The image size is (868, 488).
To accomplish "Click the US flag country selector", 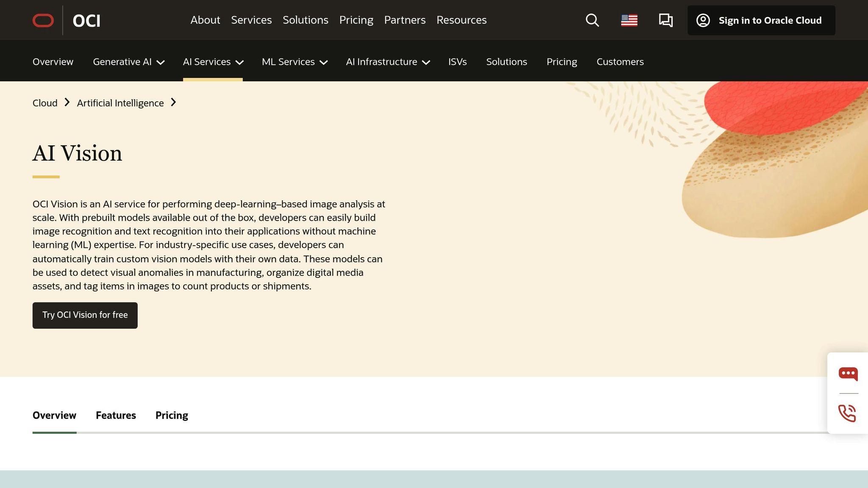I will click(x=629, y=20).
